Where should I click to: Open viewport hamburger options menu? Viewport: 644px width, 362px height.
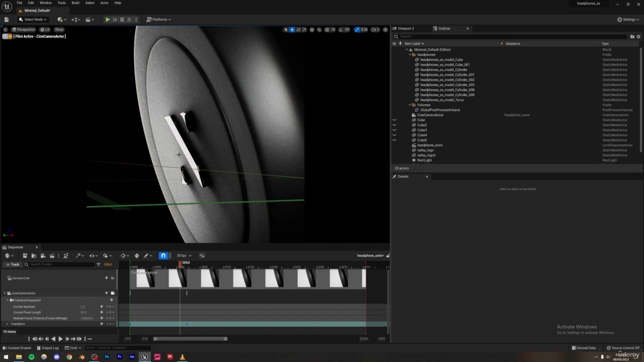[x=5, y=30]
